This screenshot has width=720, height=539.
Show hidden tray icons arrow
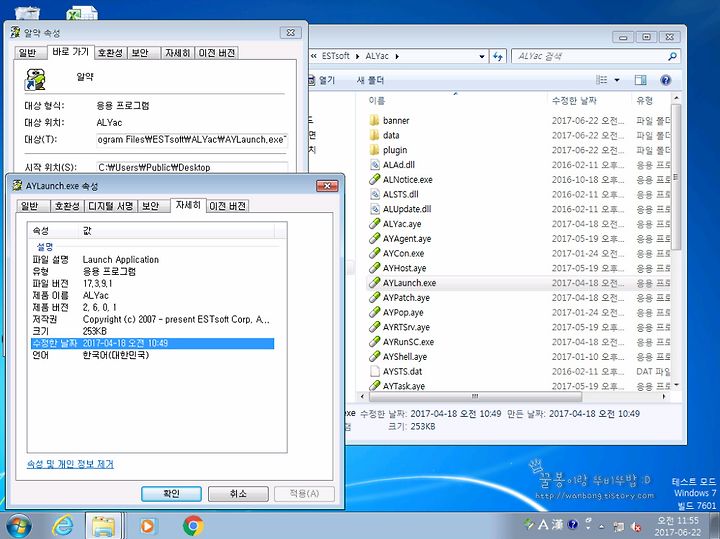pyautogui.click(x=602, y=526)
